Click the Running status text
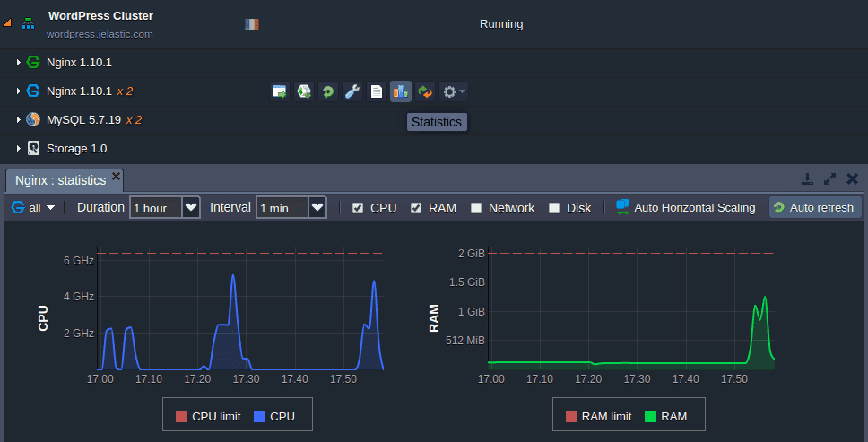868x442 pixels. [x=501, y=24]
